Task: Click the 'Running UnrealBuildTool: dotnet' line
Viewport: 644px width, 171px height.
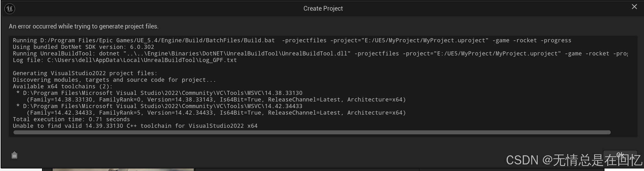Action: [x=320, y=54]
